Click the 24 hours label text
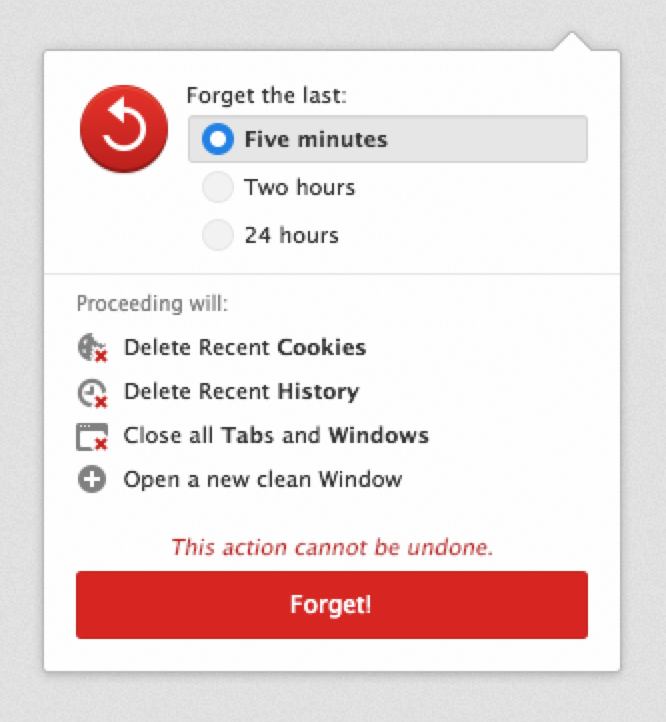Viewport: 666px width, 722px height. point(292,235)
